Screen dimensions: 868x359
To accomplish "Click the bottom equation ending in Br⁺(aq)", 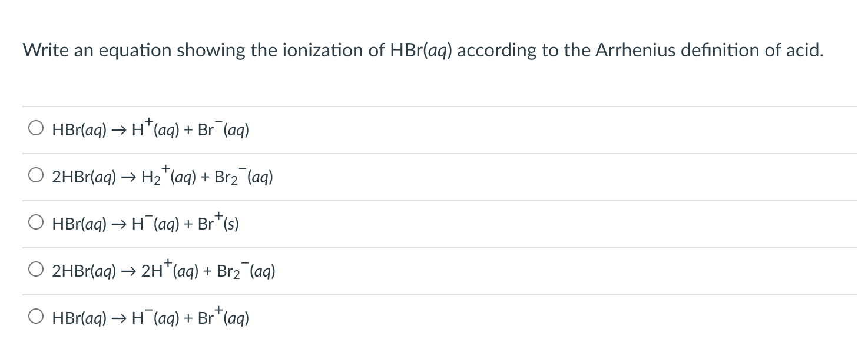I will click(150, 318).
